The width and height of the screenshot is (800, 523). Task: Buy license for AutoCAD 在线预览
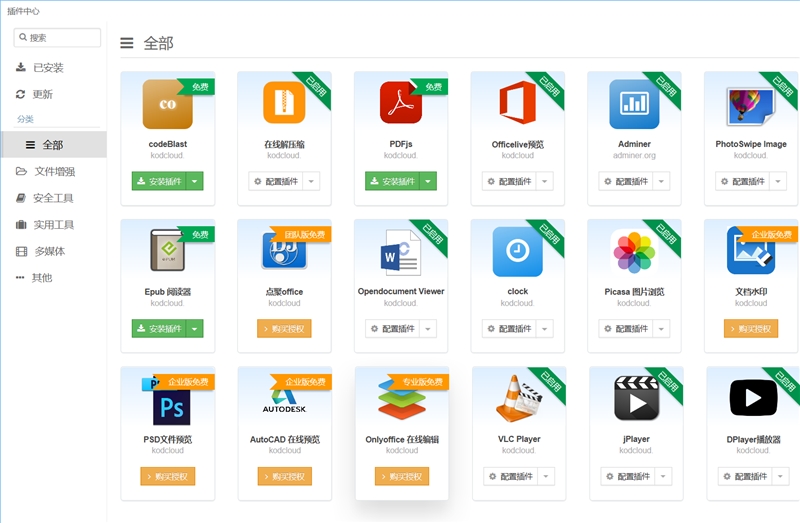284,476
